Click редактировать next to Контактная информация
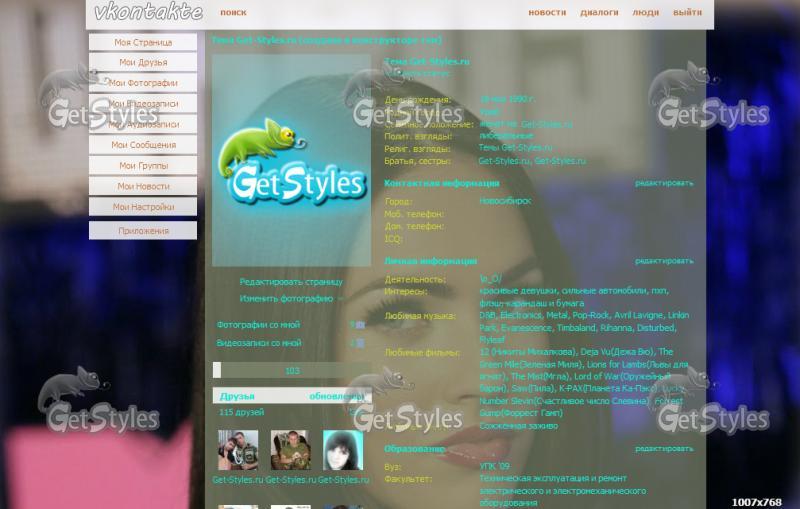The height and width of the screenshot is (509, 800). point(664,183)
